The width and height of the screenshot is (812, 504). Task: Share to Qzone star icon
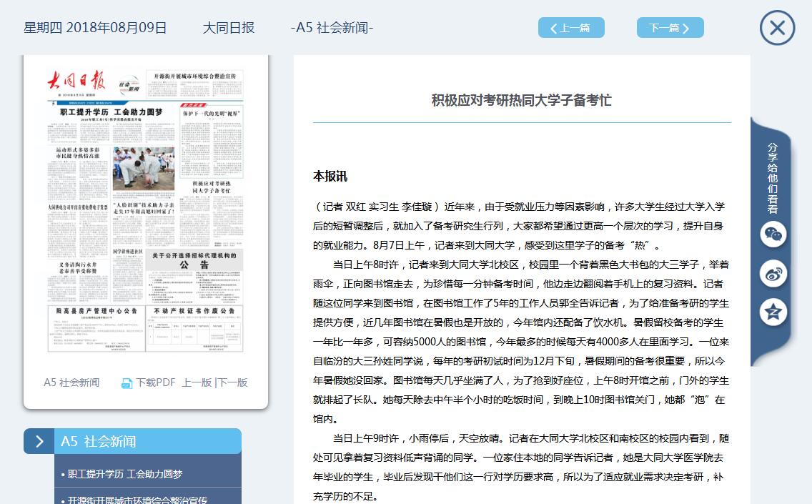pos(773,312)
